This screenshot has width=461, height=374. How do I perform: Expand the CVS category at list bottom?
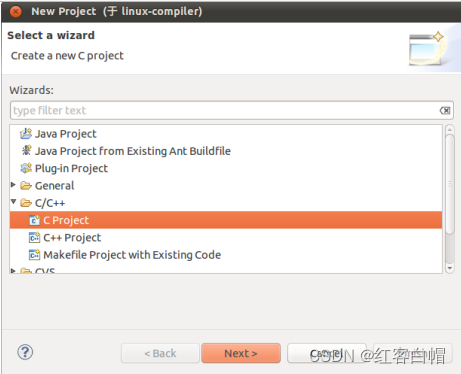tap(13, 271)
